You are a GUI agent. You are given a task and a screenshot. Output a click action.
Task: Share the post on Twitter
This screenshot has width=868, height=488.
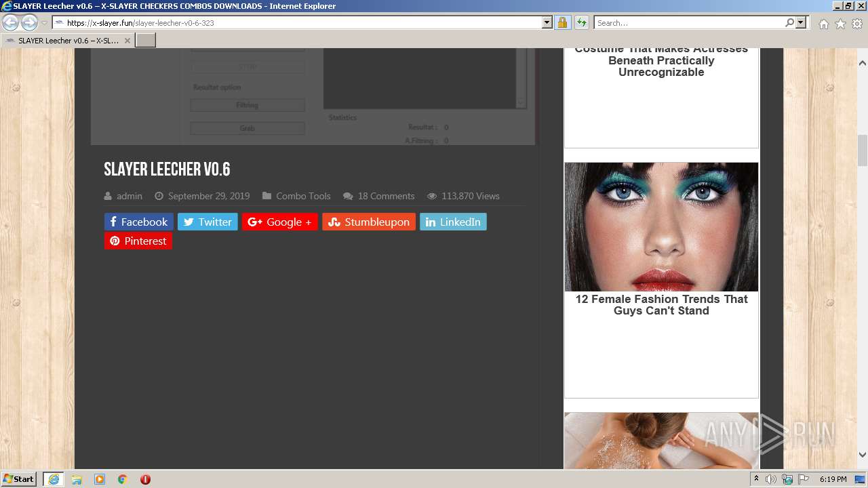tap(208, 222)
